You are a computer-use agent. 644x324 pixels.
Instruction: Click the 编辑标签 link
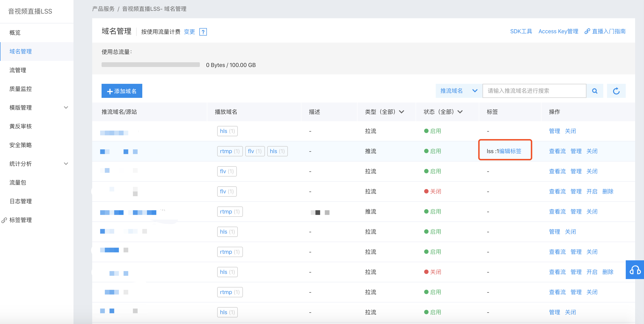tap(510, 151)
